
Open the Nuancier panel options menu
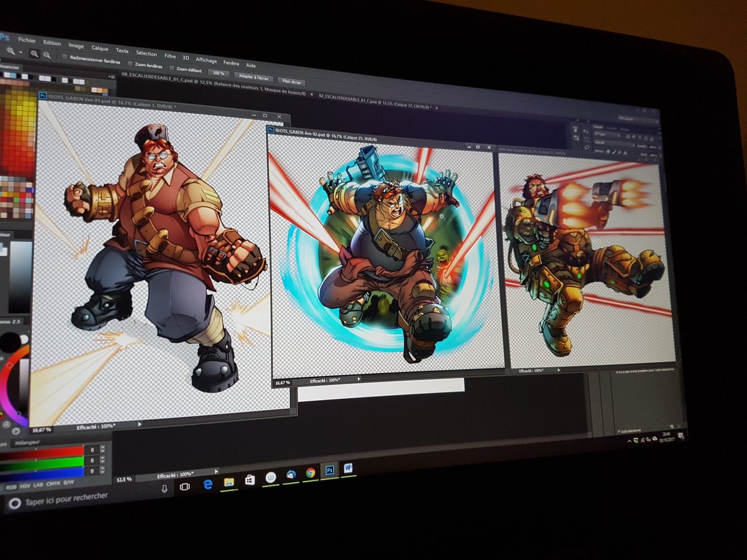click(113, 77)
